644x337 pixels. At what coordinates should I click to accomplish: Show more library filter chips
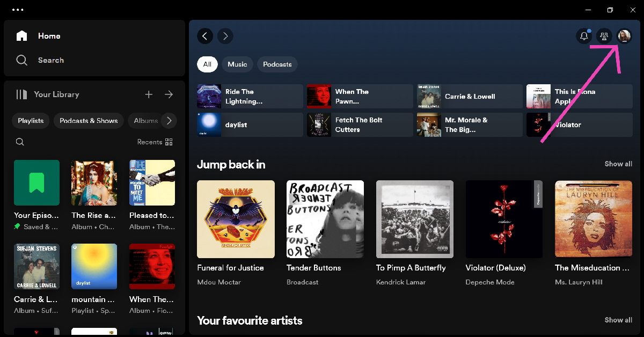click(x=169, y=121)
